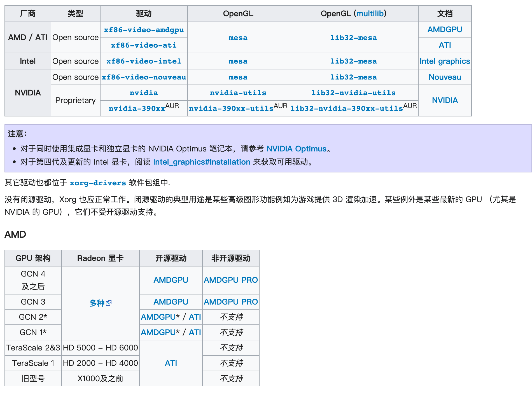Click the 'TeraScale 1' cell
The width and height of the screenshot is (532, 393).
[x=33, y=363]
